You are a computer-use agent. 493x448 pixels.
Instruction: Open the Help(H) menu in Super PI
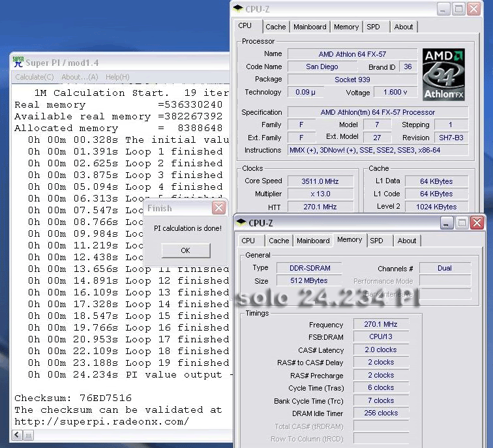117,77
